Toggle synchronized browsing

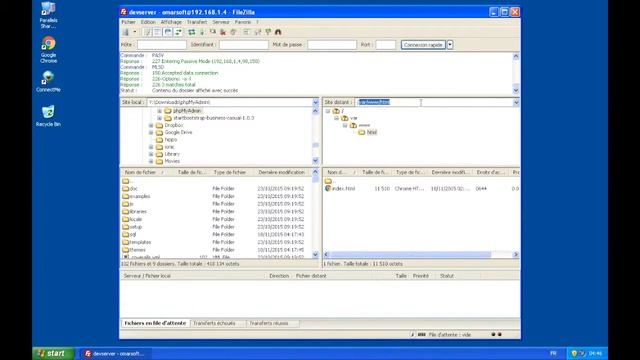click(268, 32)
